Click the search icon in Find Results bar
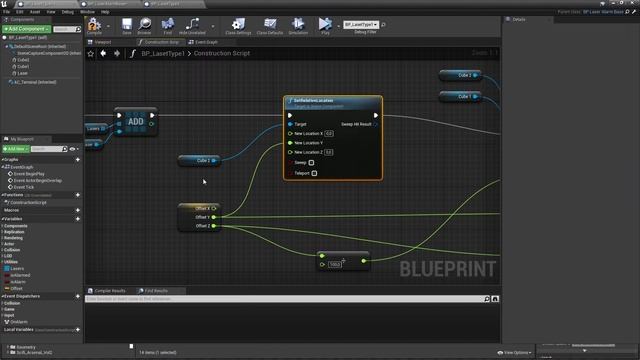640x360 pixels. [487, 299]
